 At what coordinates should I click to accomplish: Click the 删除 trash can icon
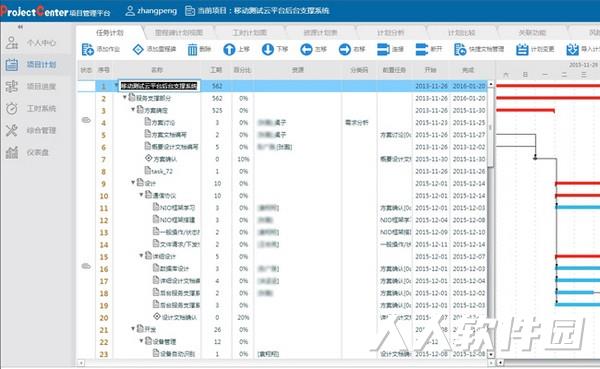192,49
